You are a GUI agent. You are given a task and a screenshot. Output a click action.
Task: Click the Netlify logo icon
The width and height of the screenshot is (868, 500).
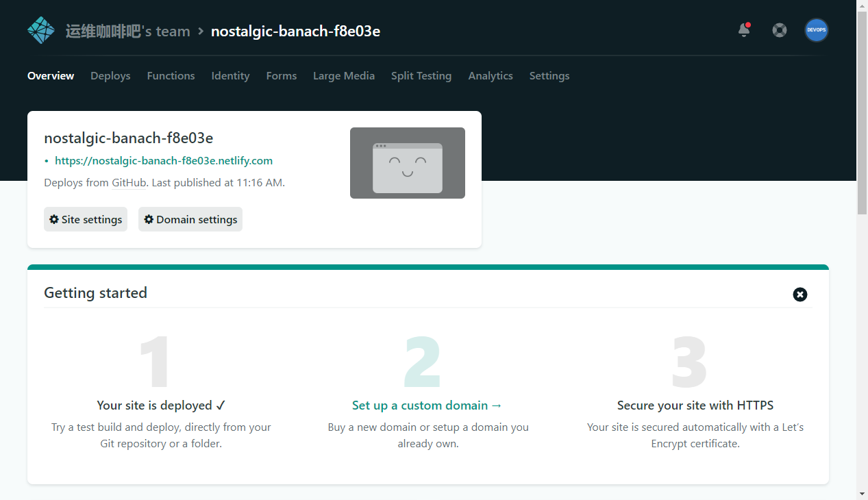[x=40, y=31]
